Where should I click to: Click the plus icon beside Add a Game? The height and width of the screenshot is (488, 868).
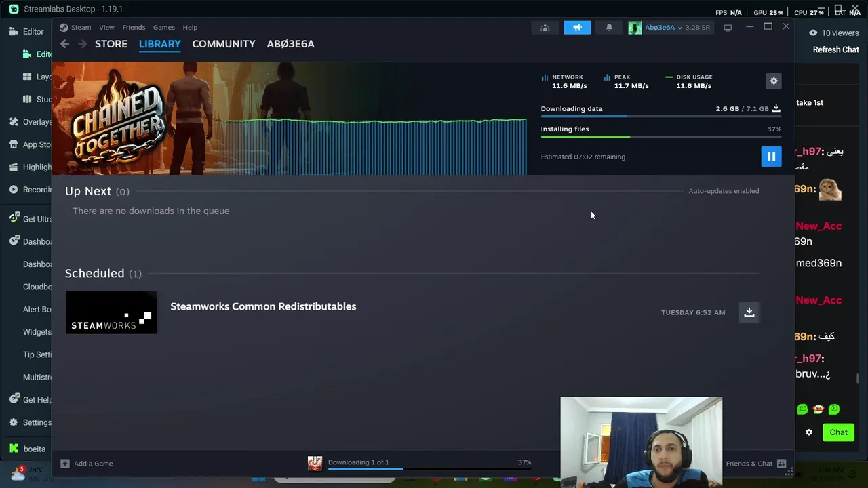point(64,464)
